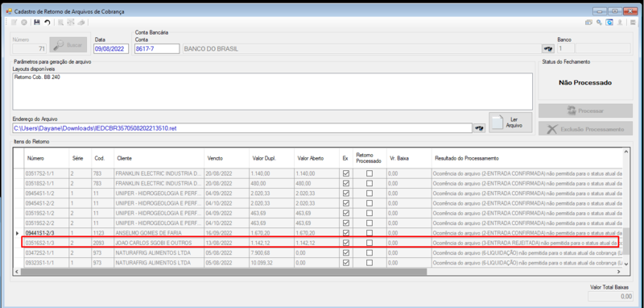Viewport: 644px width, 308px height.
Task: Toggle the Ex checkbox in row 09323S1-1/1
Action: click(x=346, y=263)
